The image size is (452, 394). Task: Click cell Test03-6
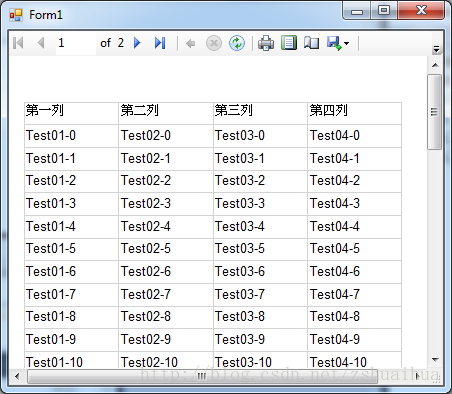[260, 272]
